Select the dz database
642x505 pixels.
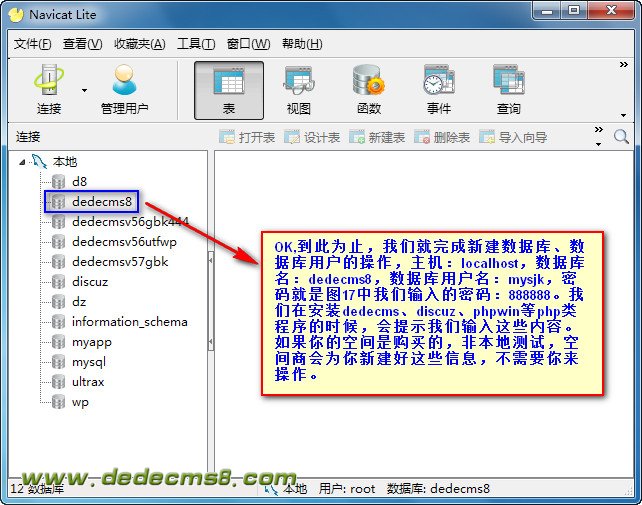tap(79, 302)
